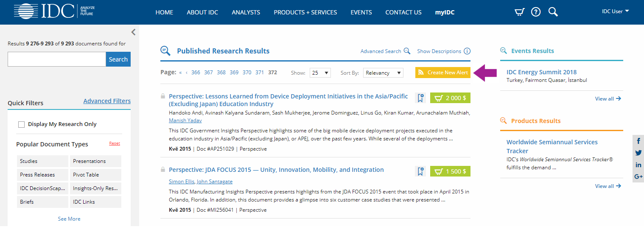Open author John Santagate profile
The image size is (644, 227).
click(215, 182)
